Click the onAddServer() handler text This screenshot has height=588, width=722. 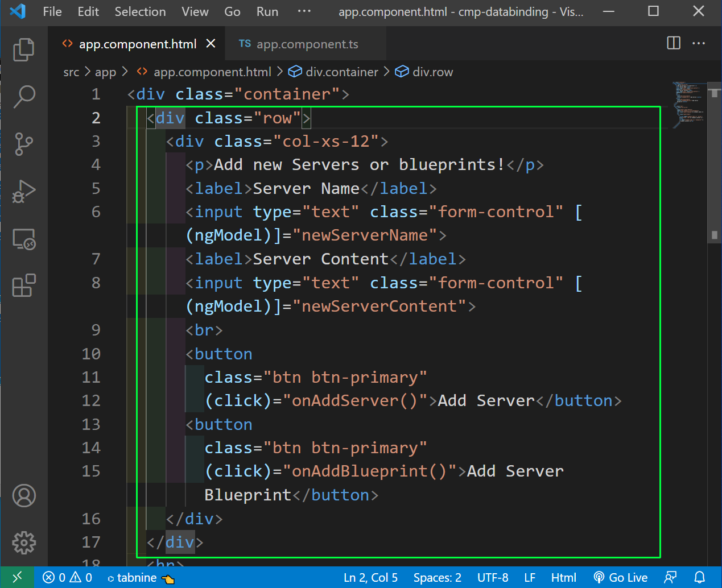tap(355, 400)
